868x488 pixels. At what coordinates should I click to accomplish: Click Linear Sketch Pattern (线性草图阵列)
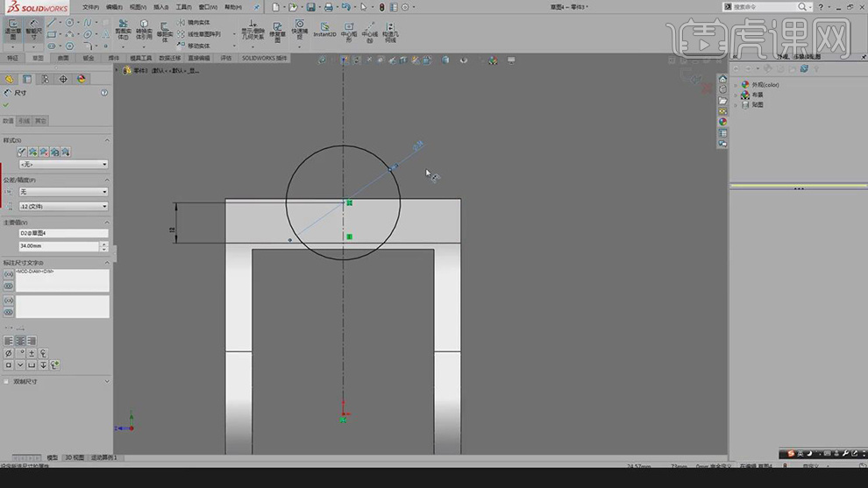199,34
